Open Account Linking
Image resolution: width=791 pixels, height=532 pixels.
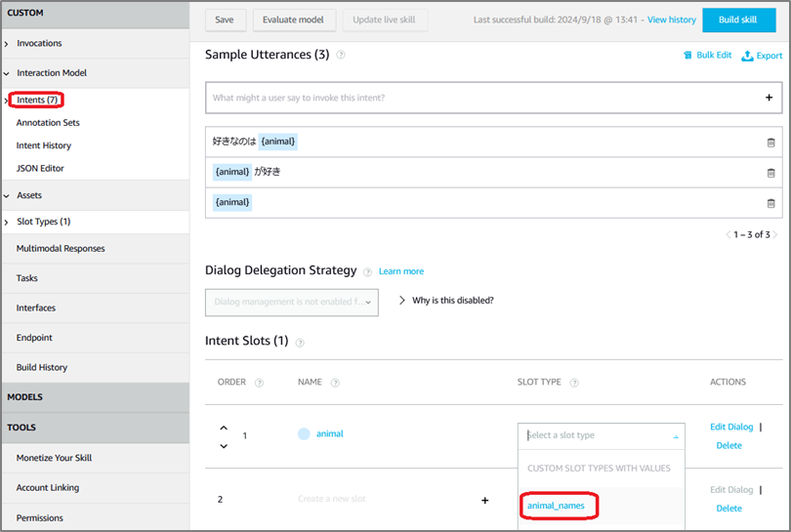(48, 488)
